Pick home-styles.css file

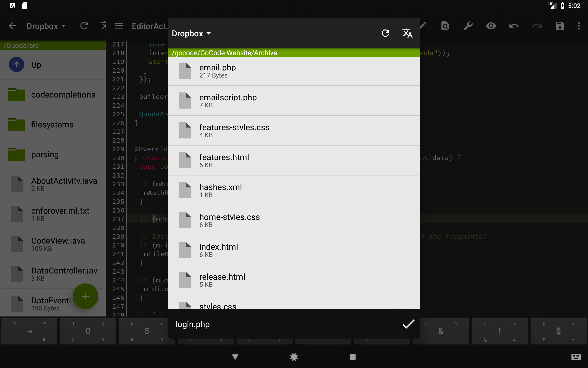294,221
